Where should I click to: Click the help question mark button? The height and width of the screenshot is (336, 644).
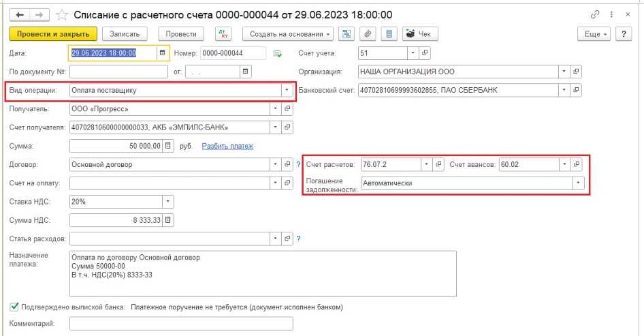click(622, 34)
